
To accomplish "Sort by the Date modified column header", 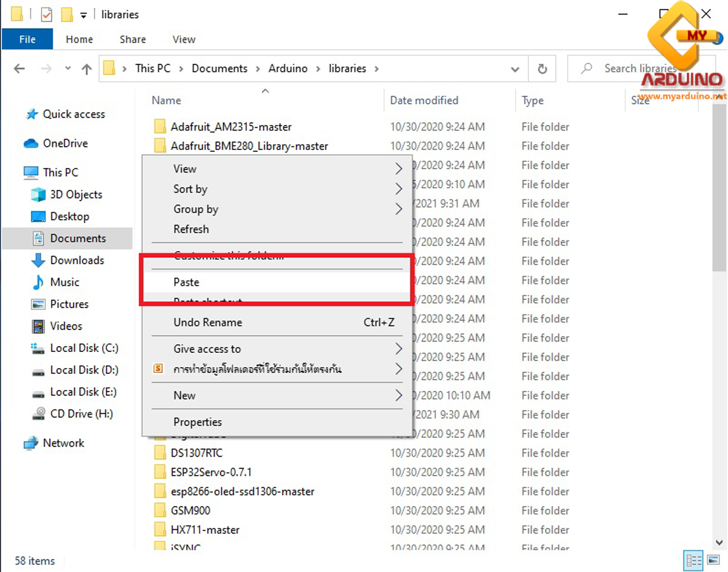I will [424, 101].
